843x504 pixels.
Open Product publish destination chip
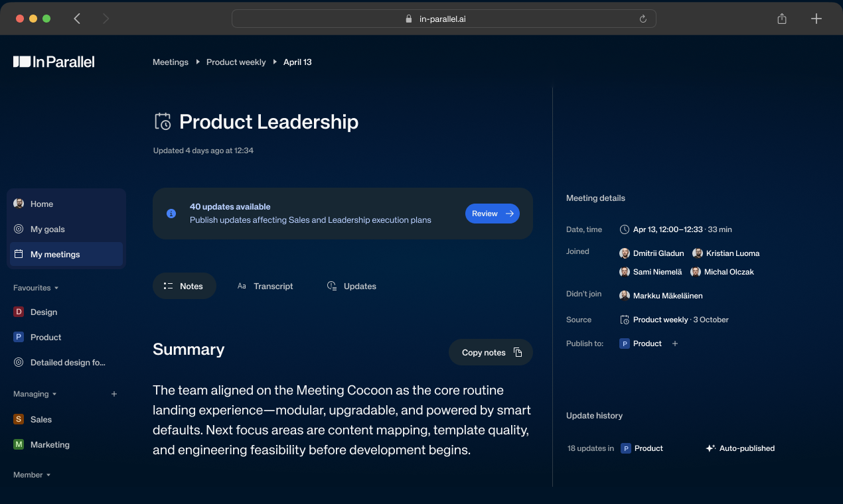(641, 344)
